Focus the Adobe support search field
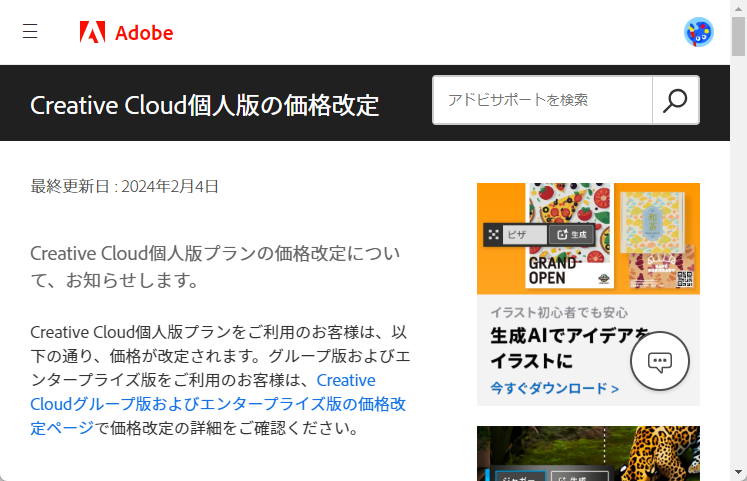This screenshot has width=747, height=481. (543, 100)
